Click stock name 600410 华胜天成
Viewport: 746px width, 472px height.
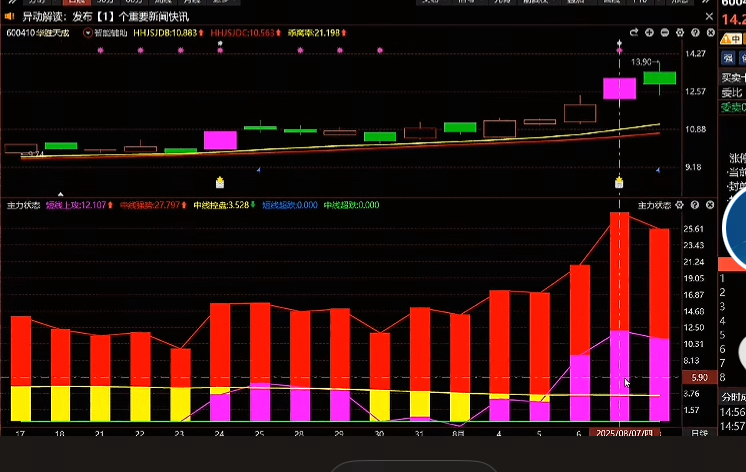click(x=38, y=33)
